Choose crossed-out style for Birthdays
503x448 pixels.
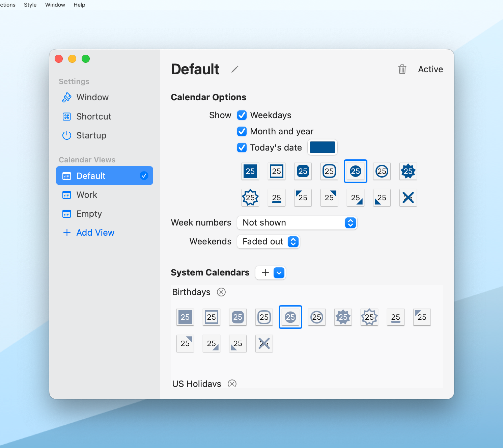tap(264, 343)
